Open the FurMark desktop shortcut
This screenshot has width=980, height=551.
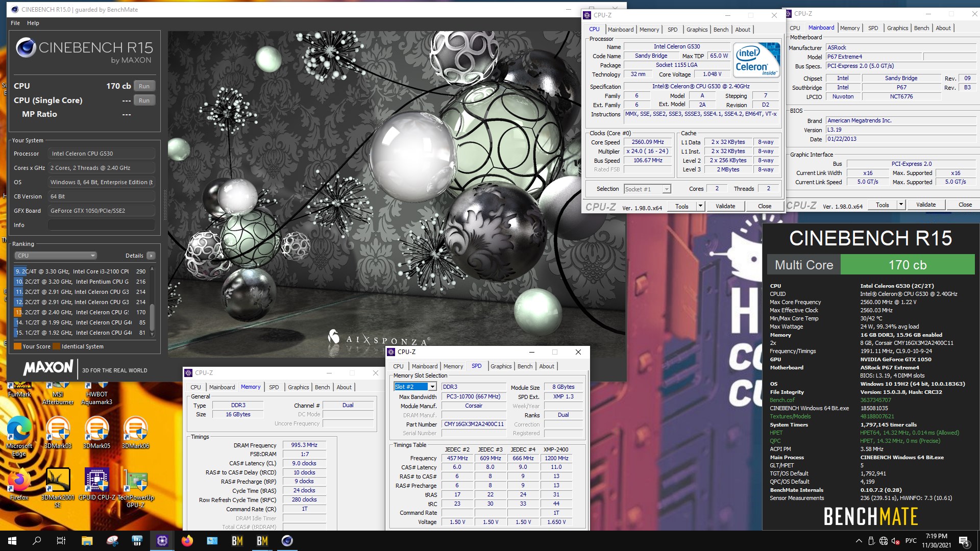click(19, 390)
